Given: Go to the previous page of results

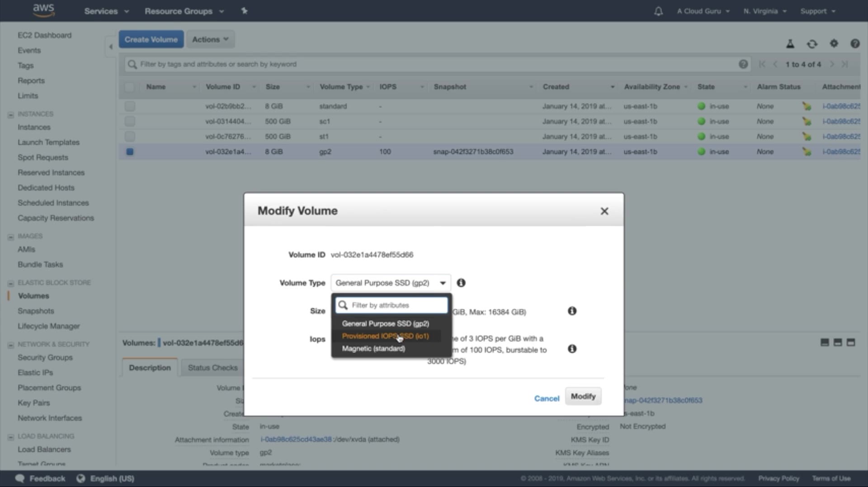Looking at the screenshot, I should tap(775, 64).
